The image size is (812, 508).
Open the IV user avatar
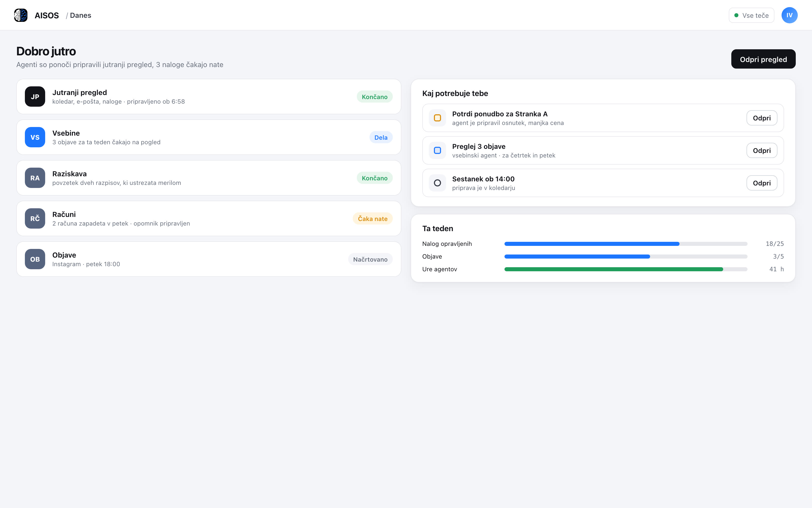(789, 15)
